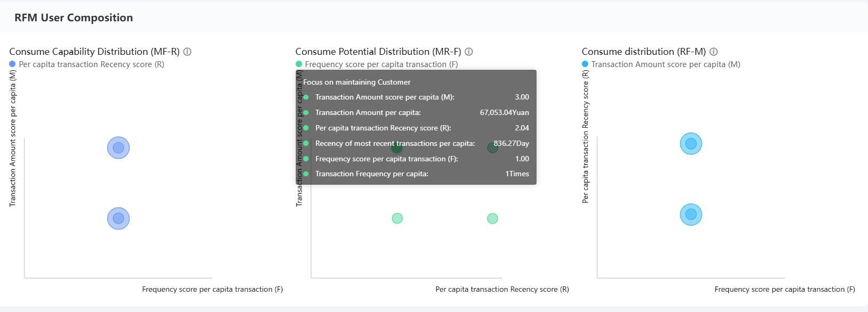The width and height of the screenshot is (868, 312).
Task: Click light-blue legend dot under the RF-M title
Action: pos(585,64)
